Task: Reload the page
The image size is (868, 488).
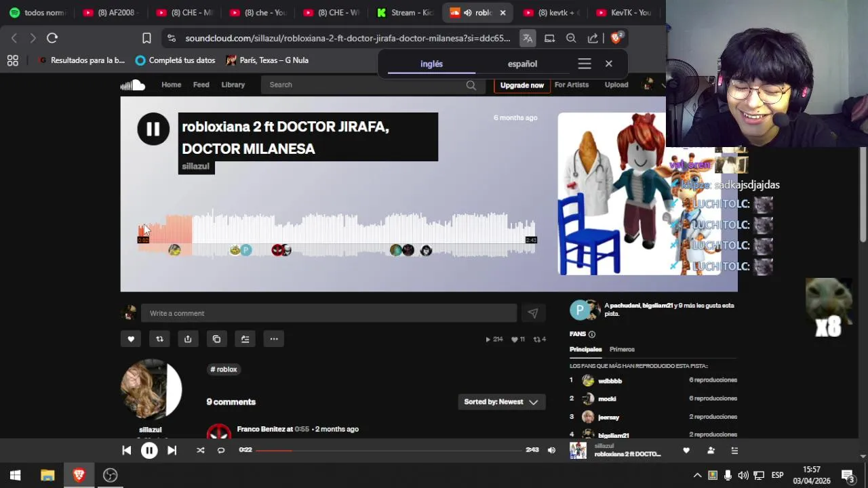Action: pos(52,38)
